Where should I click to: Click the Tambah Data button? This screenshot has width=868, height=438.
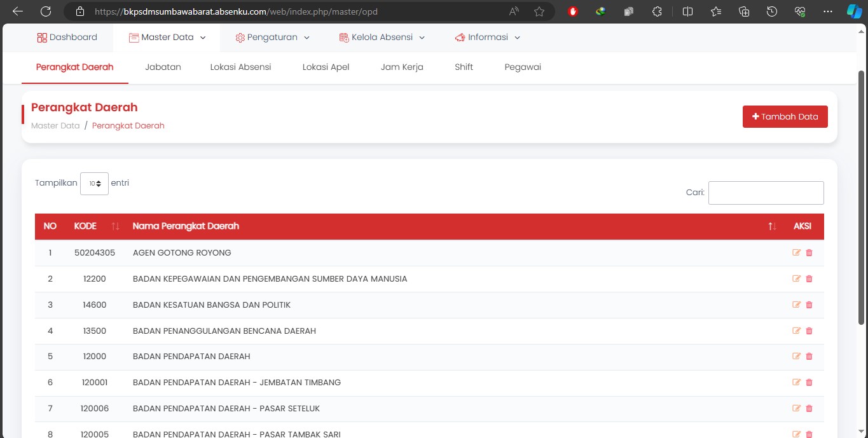[x=785, y=116]
